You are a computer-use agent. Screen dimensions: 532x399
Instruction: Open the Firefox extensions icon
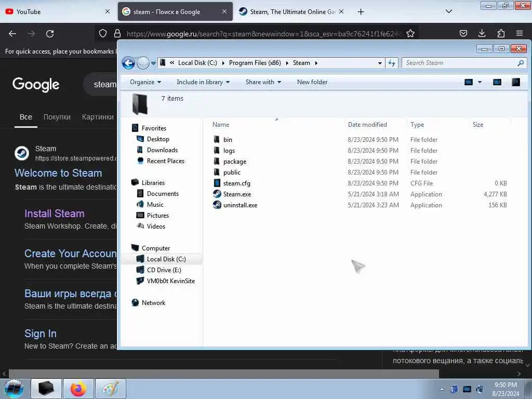coord(501,33)
